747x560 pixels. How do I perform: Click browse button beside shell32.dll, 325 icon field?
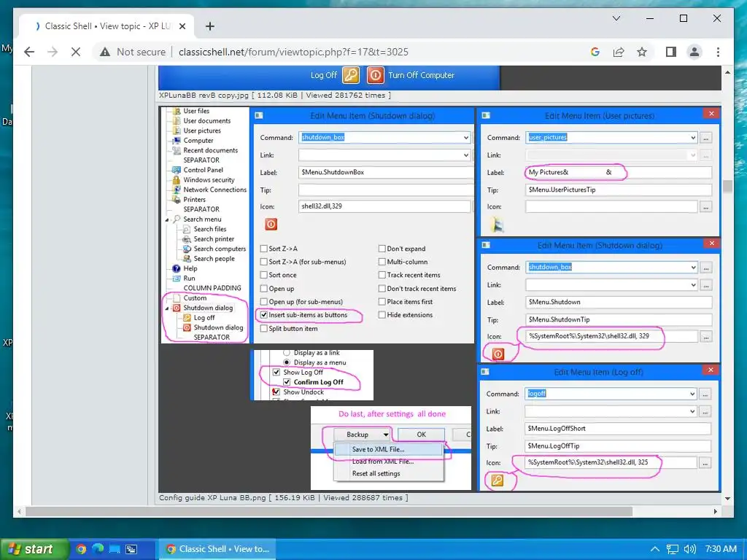705,462
